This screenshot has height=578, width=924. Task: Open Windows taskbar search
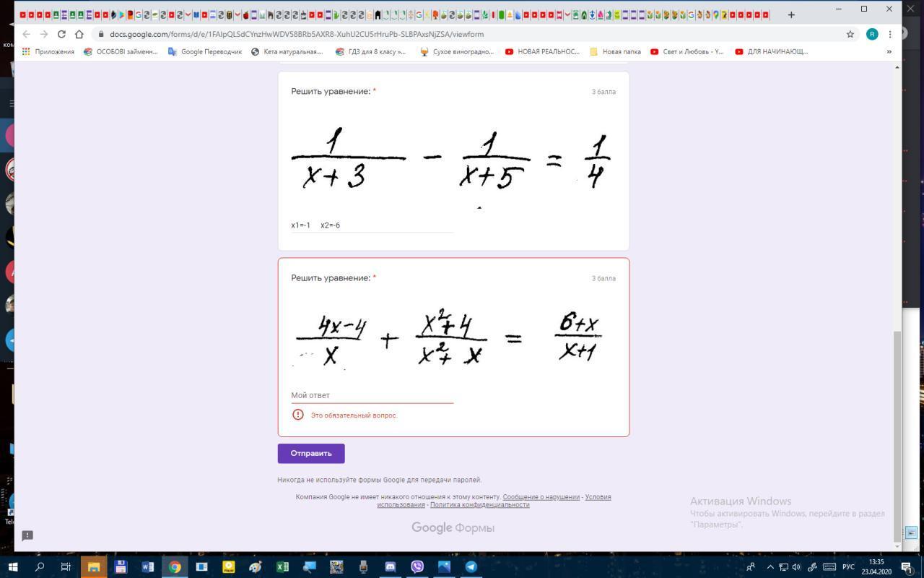40,566
